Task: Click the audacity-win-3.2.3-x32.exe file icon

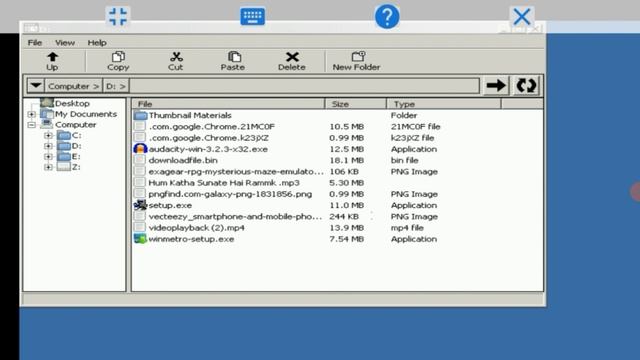Action: pos(140,149)
